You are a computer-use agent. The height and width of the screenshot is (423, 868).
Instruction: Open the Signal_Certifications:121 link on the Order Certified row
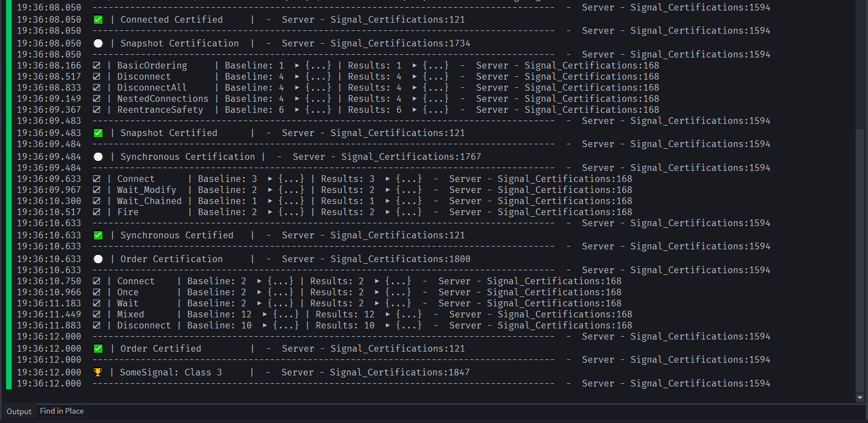[x=398, y=348]
